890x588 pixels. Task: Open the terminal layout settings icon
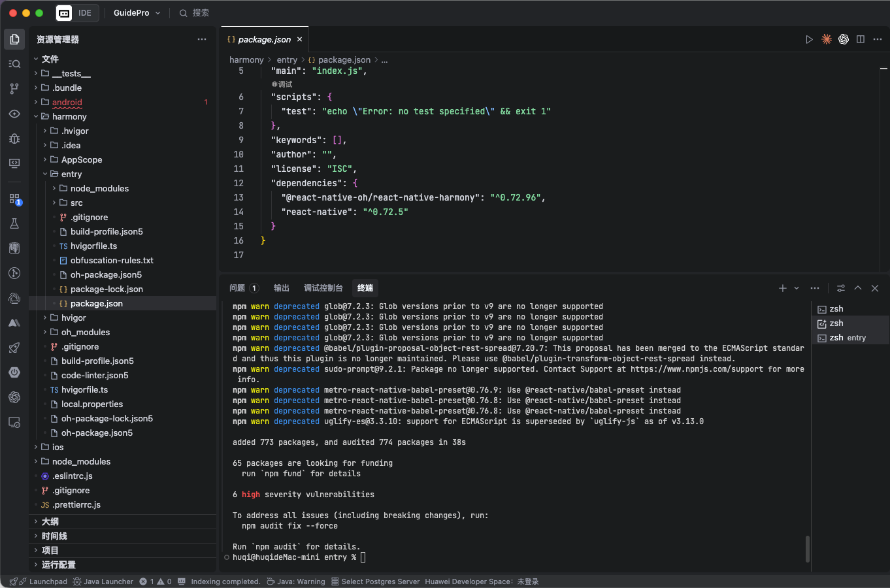pyautogui.click(x=841, y=288)
